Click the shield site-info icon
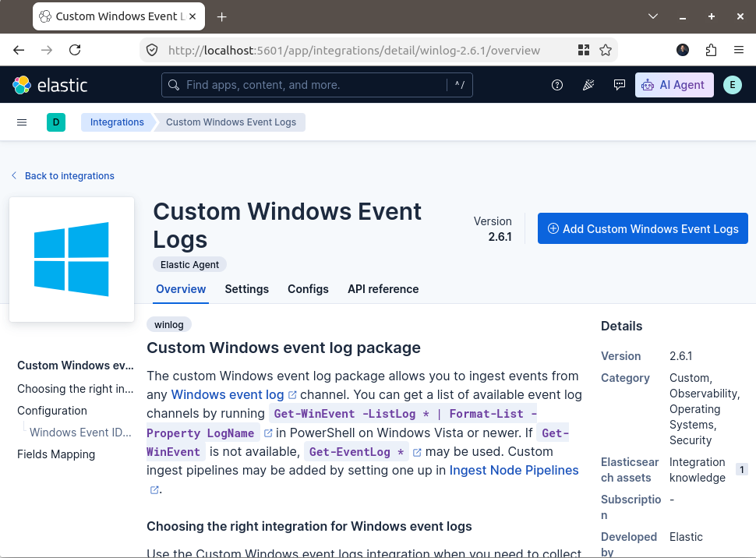 coord(152,50)
